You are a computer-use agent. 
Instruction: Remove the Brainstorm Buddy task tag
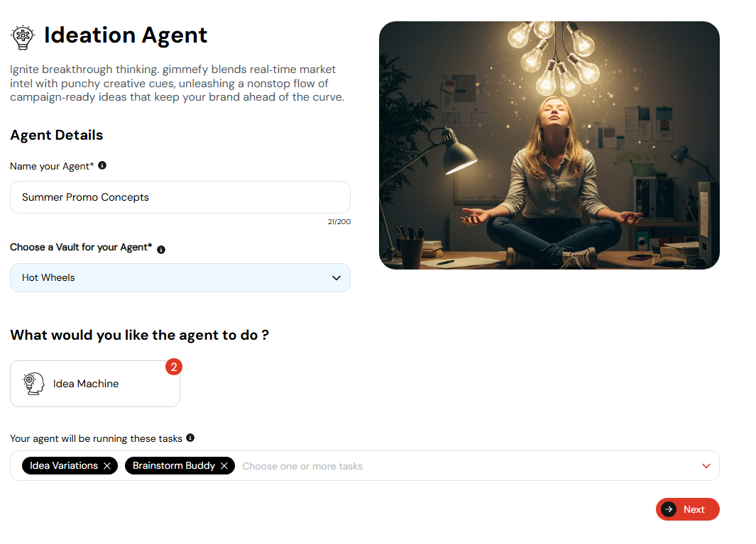coord(224,466)
